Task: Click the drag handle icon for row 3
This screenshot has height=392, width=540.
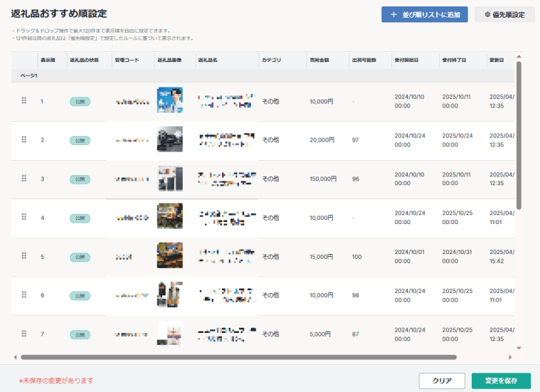Action: pos(24,179)
